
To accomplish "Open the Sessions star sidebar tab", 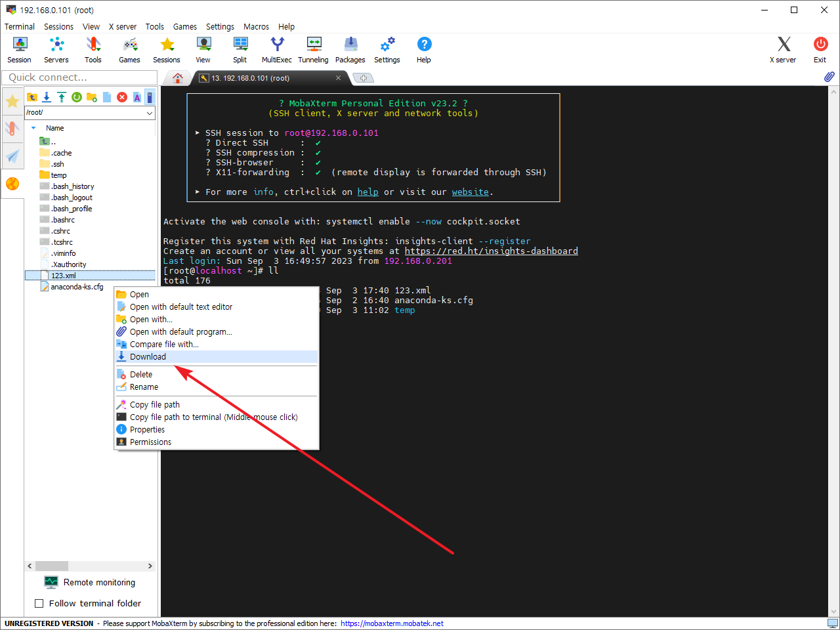I will tap(12, 102).
